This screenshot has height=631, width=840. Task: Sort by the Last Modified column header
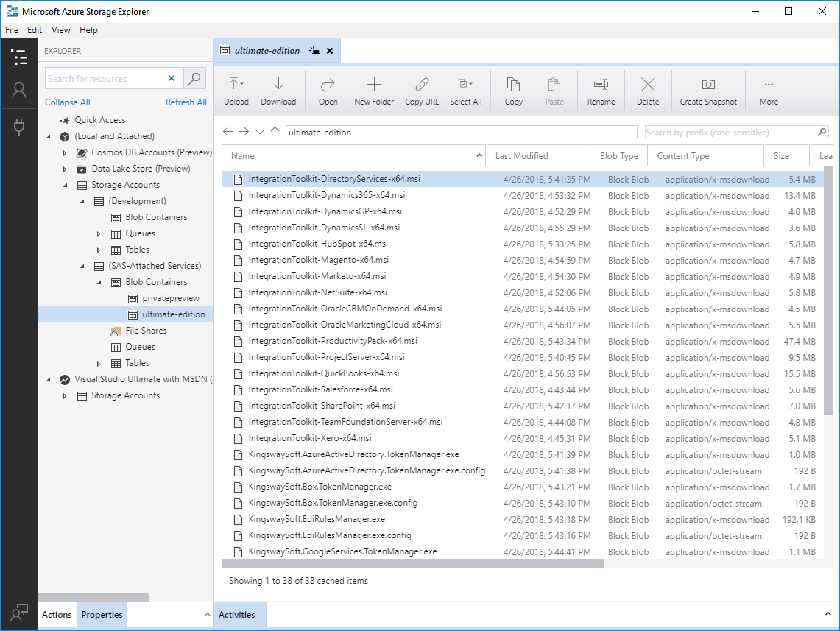pyautogui.click(x=538, y=156)
